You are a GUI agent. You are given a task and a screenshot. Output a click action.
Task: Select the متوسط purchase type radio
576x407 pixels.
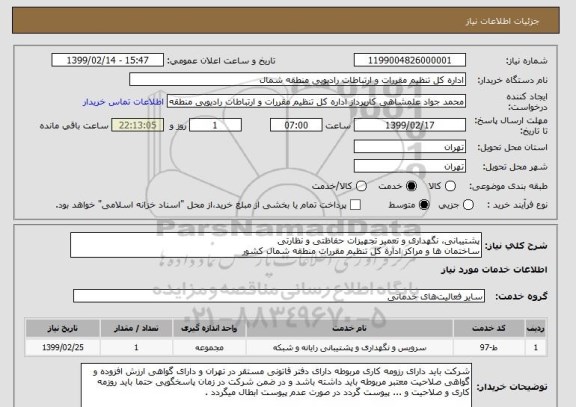point(424,205)
